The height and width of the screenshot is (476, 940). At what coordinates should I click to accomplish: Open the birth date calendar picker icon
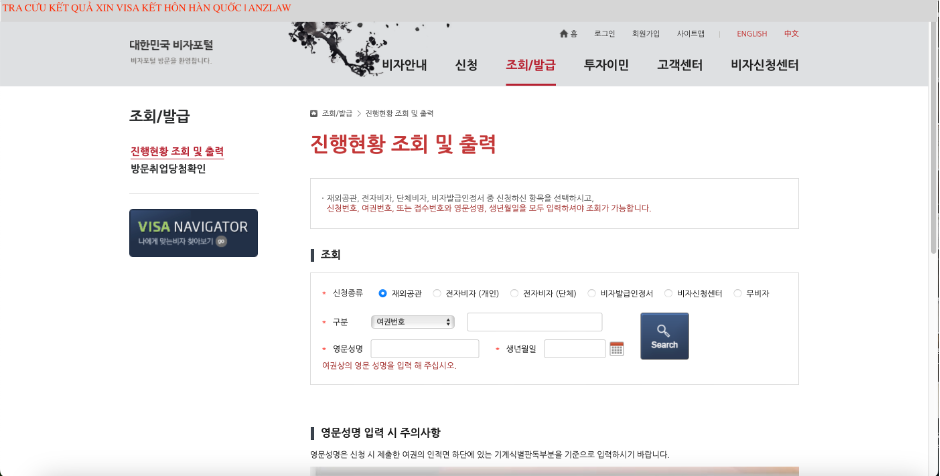tap(616, 349)
